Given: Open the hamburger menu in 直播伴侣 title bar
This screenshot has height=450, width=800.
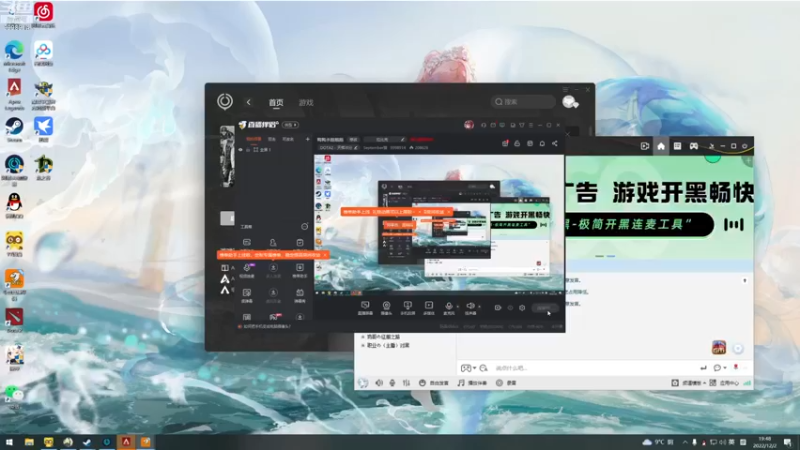Looking at the screenshot, I should tap(531, 125).
